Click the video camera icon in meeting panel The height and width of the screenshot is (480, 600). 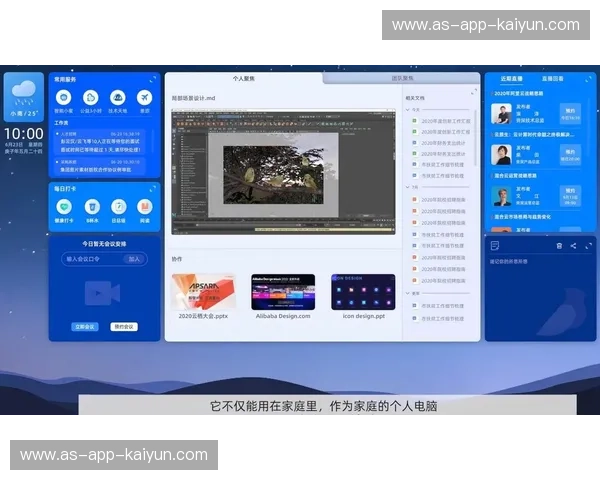[103, 293]
